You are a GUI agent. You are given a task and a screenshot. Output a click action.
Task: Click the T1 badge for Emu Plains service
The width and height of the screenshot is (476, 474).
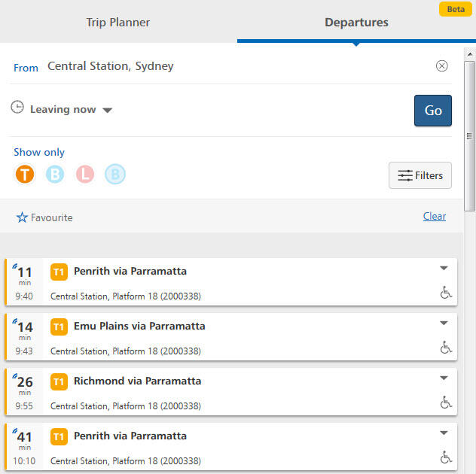(59, 327)
